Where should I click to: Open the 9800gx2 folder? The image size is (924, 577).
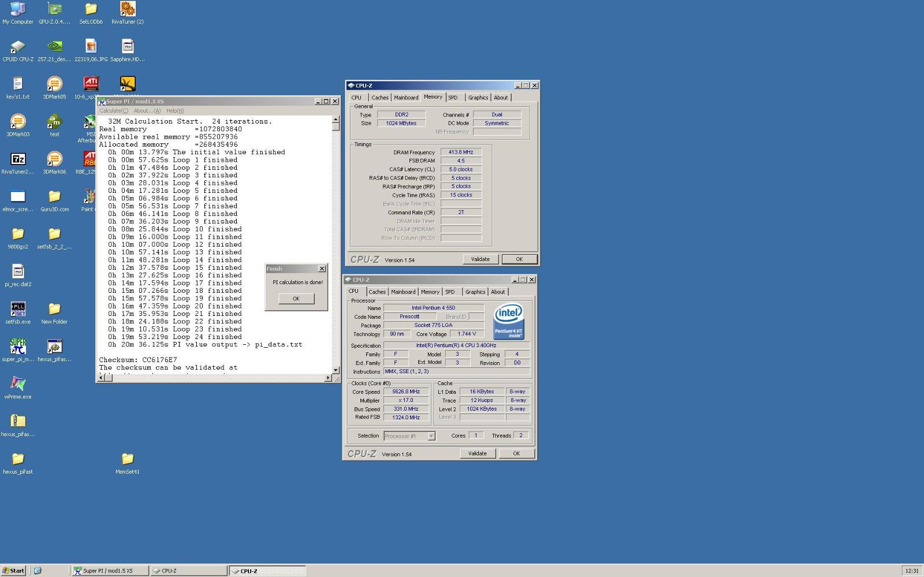(18, 239)
